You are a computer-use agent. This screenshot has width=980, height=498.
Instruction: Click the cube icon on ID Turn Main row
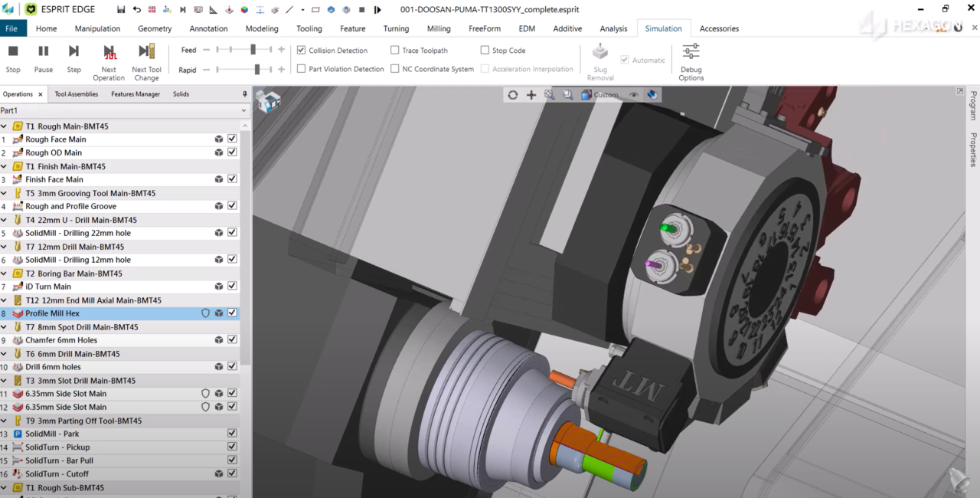pyautogui.click(x=219, y=287)
